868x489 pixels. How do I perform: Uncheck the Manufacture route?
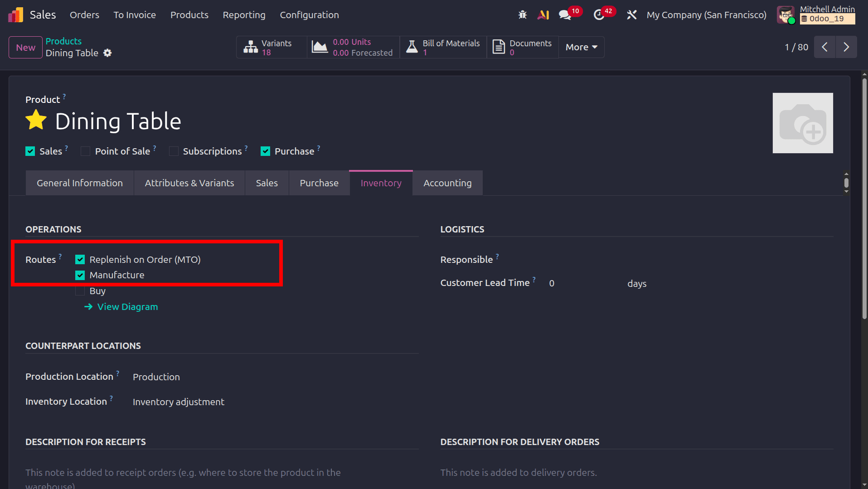pos(80,275)
